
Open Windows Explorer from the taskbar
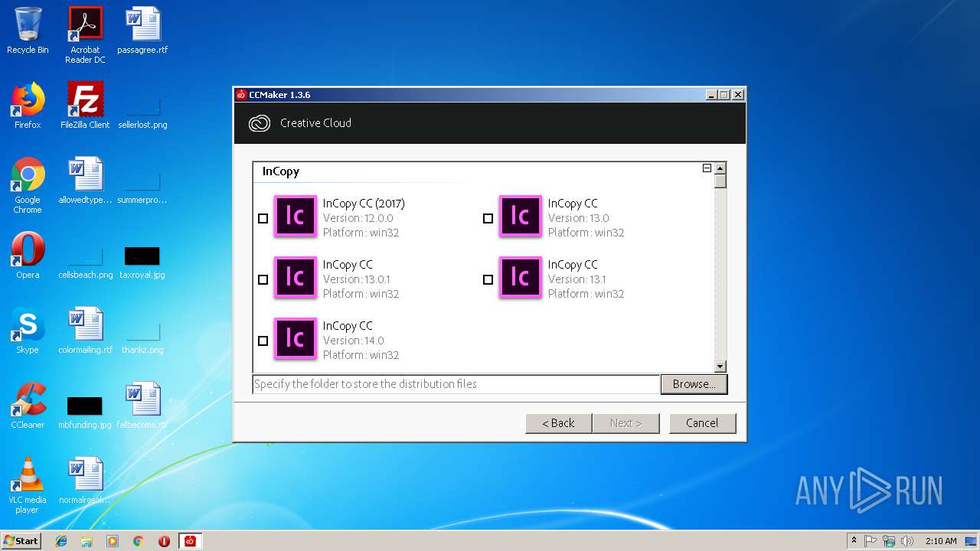pos(87,541)
